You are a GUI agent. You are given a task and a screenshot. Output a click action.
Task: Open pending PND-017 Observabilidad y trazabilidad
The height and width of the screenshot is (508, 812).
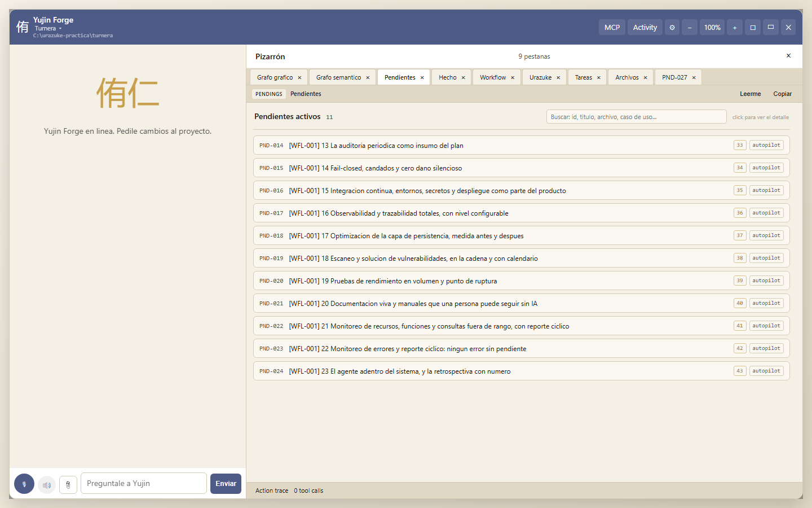522,213
